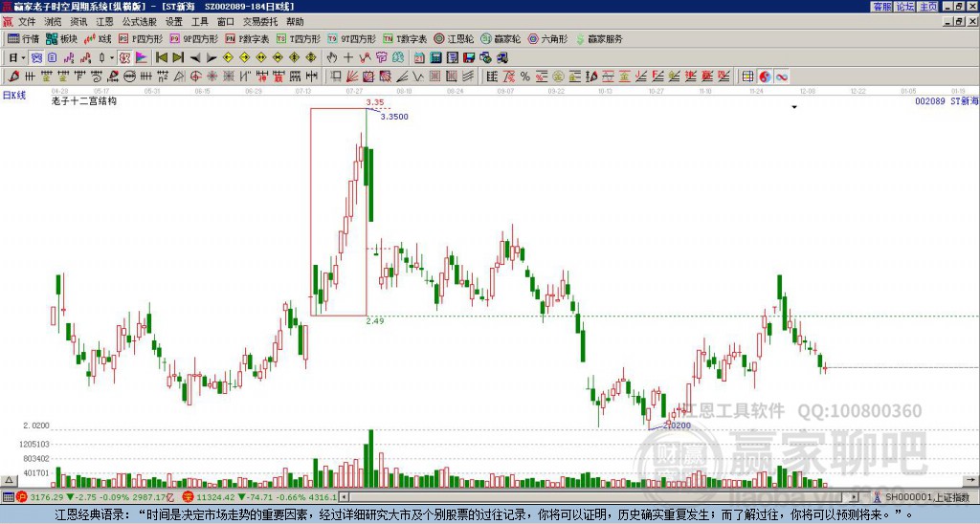This screenshot has height=524, width=980.
Task: Select the red pencil drawing tool
Action: pos(13,76)
